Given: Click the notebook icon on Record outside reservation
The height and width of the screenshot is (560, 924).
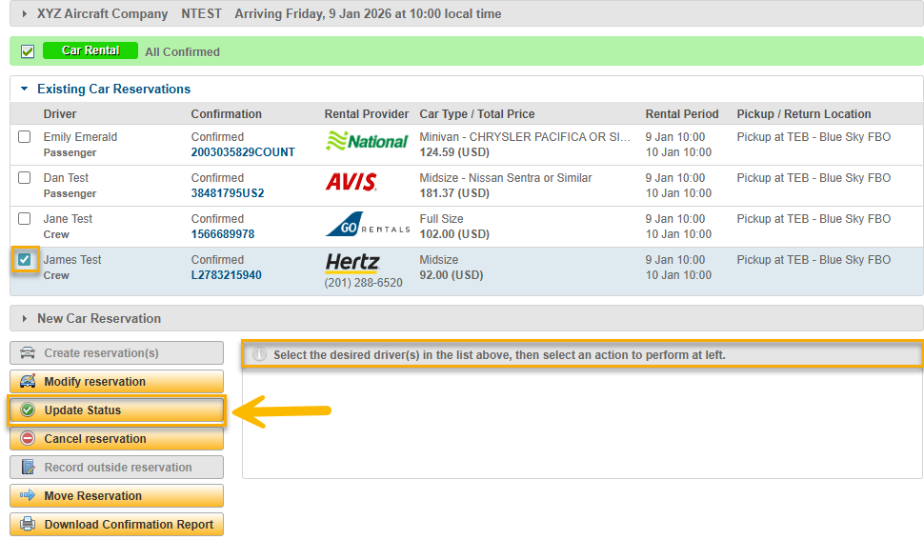Looking at the screenshot, I should click(x=27, y=468).
